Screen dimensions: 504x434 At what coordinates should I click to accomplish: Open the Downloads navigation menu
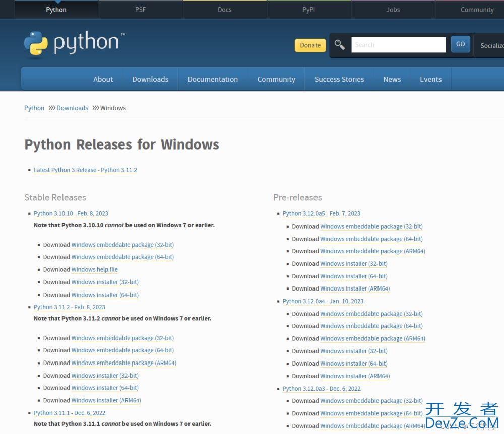click(150, 79)
